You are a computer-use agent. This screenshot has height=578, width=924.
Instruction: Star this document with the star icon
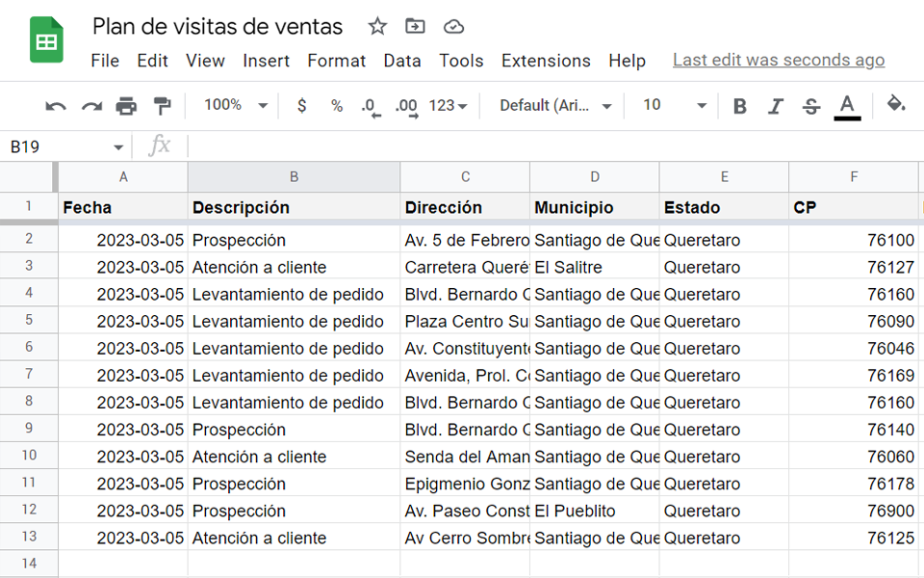tap(377, 27)
